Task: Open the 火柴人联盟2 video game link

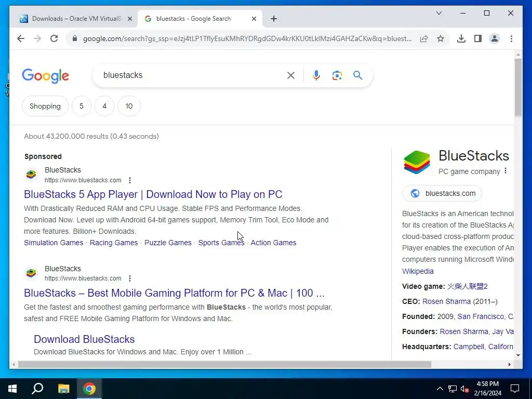Action: click(x=467, y=286)
